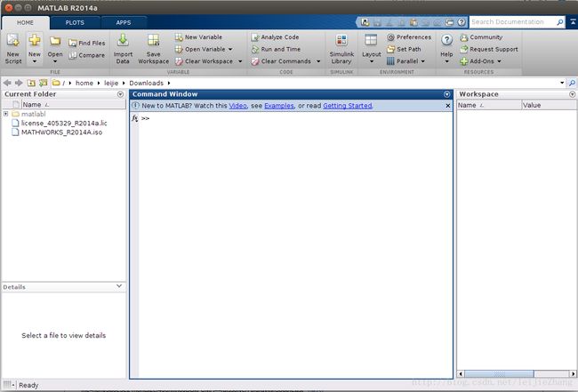The height and width of the screenshot is (392, 578).
Task: Go back in folder history
Action: pyautogui.click(x=7, y=83)
